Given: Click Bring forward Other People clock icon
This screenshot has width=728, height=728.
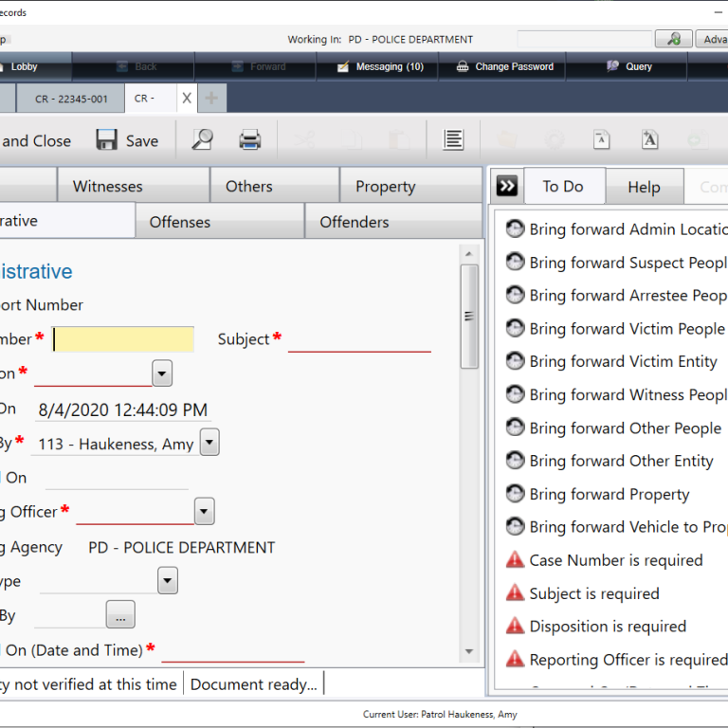Looking at the screenshot, I should pyautogui.click(x=515, y=428).
